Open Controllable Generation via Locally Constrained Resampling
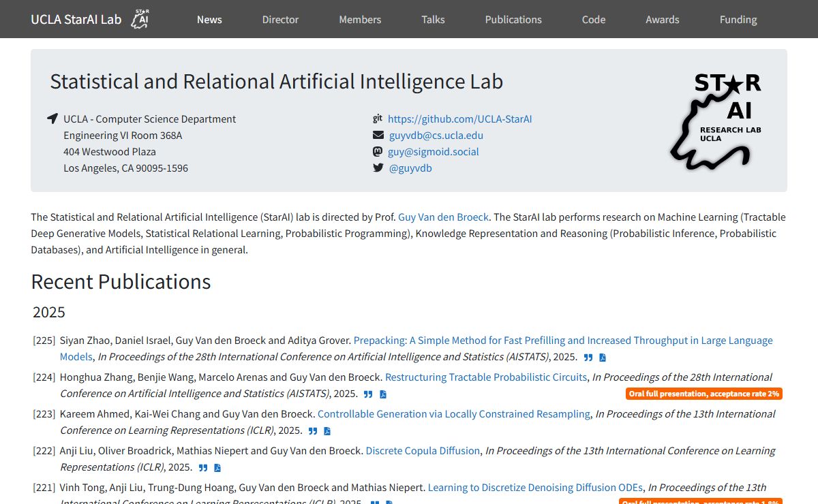 [454, 413]
